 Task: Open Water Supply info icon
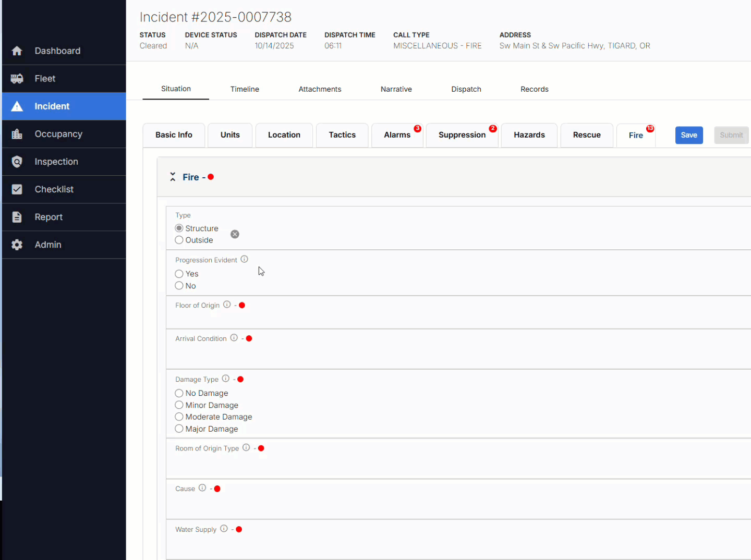click(x=224, y=529)
